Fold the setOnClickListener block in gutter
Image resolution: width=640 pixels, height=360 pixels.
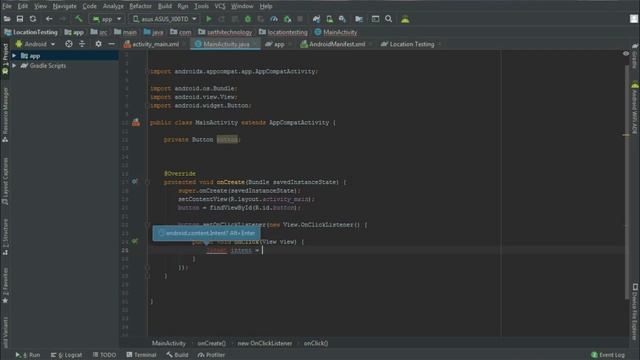147,224
